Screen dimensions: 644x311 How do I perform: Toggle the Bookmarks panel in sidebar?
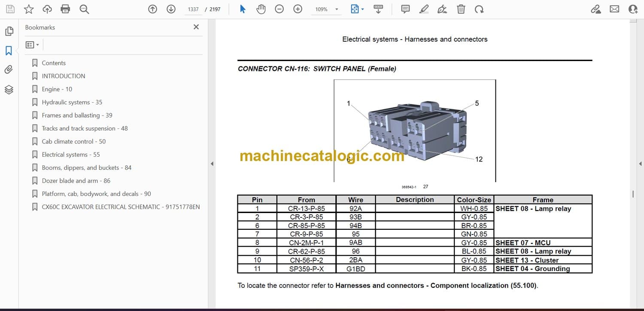pyautogui.click(x=9, y=51)
